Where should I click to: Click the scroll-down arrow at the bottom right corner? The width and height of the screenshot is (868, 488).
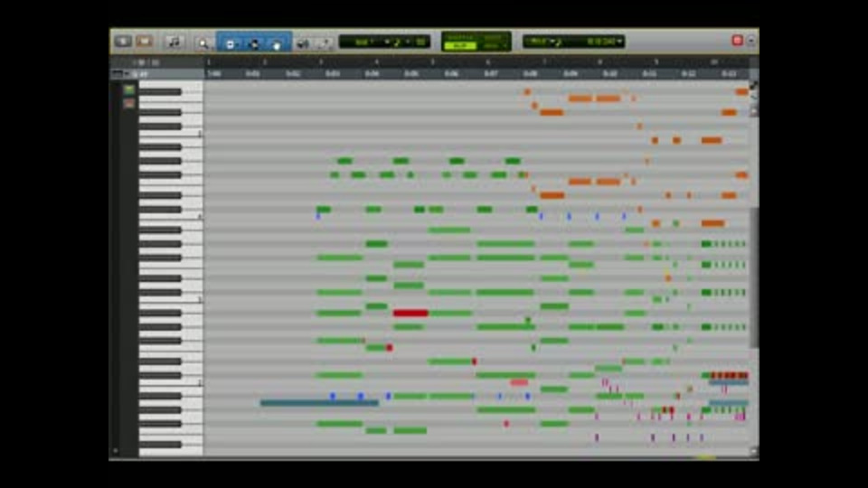(x=753, y=451)
